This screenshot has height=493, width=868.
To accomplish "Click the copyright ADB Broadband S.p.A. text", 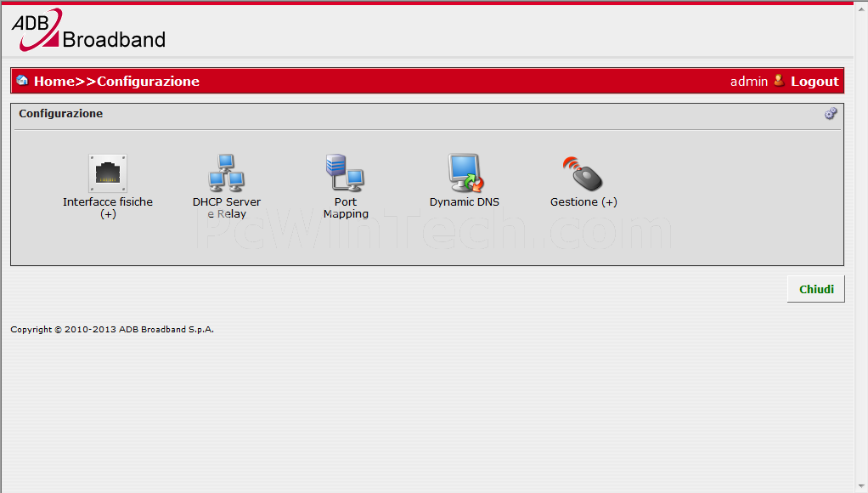I will click(112, 329).
